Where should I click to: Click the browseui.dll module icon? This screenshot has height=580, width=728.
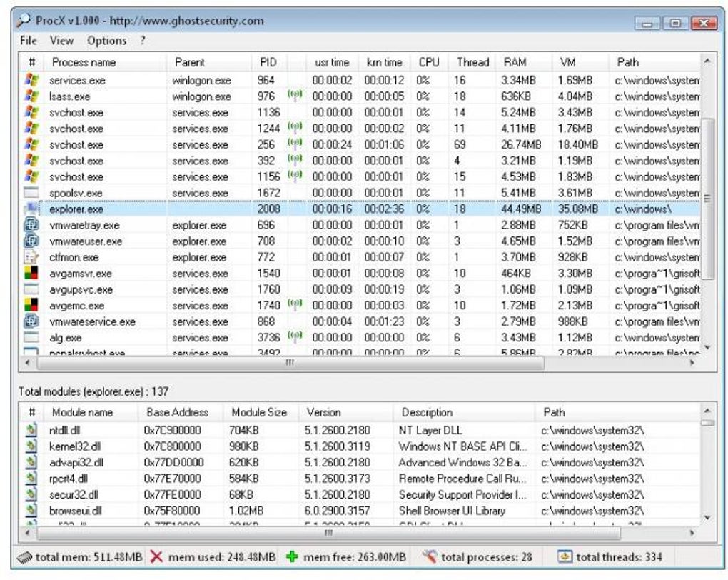(31, 510)
